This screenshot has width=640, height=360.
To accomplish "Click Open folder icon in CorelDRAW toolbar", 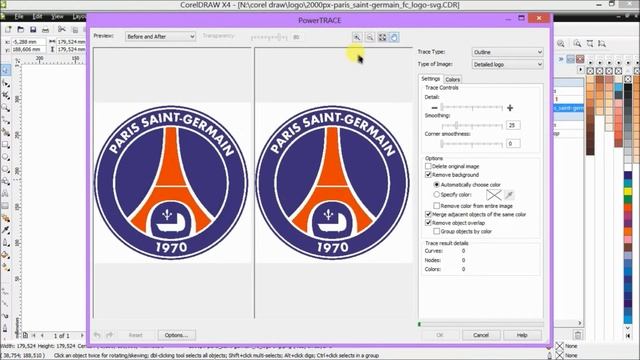I will (21, 29).
